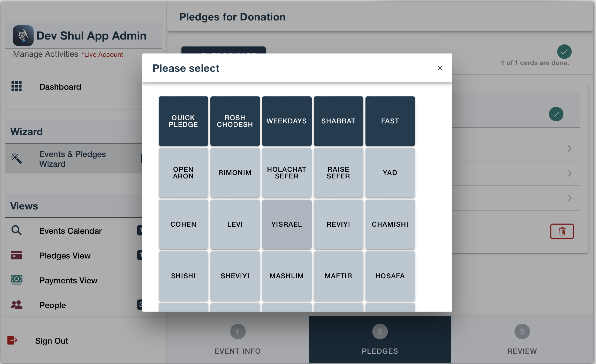Image resolution: width=596 pixels, height=364 pixels.
Task: Click the magic wand Wizard icon
Action: 17,159
